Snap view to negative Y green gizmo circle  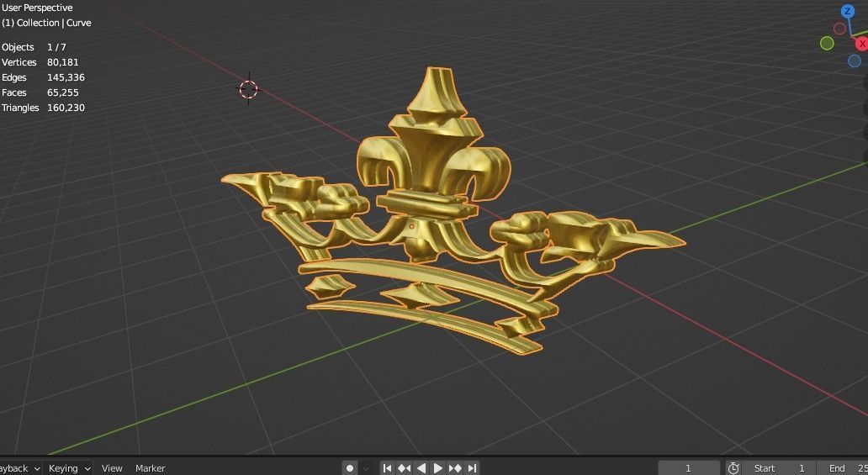point(827,43)
